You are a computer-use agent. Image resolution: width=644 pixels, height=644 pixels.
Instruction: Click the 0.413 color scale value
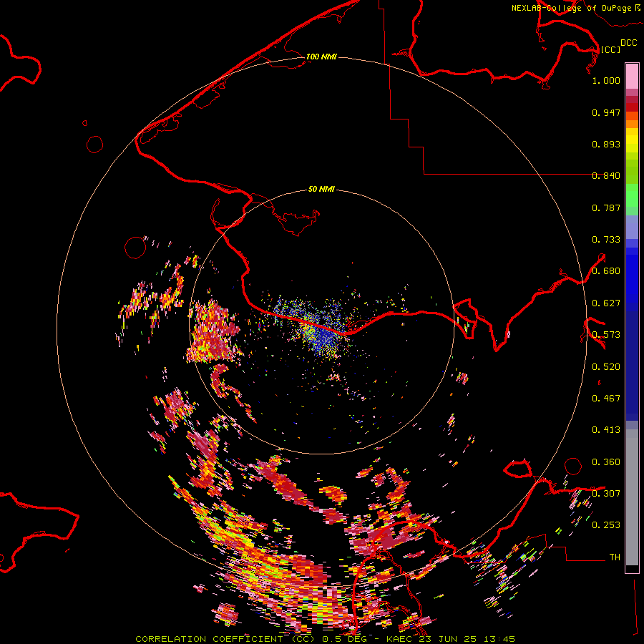pyautogui.click(x=606, y=430)
